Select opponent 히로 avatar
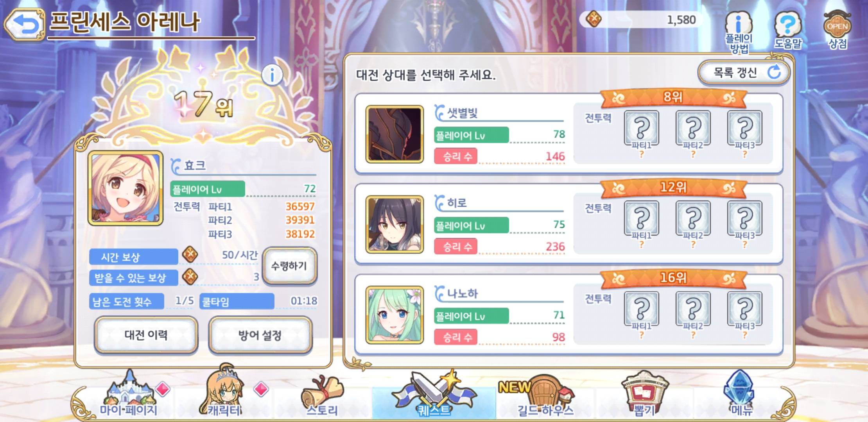 395,225
